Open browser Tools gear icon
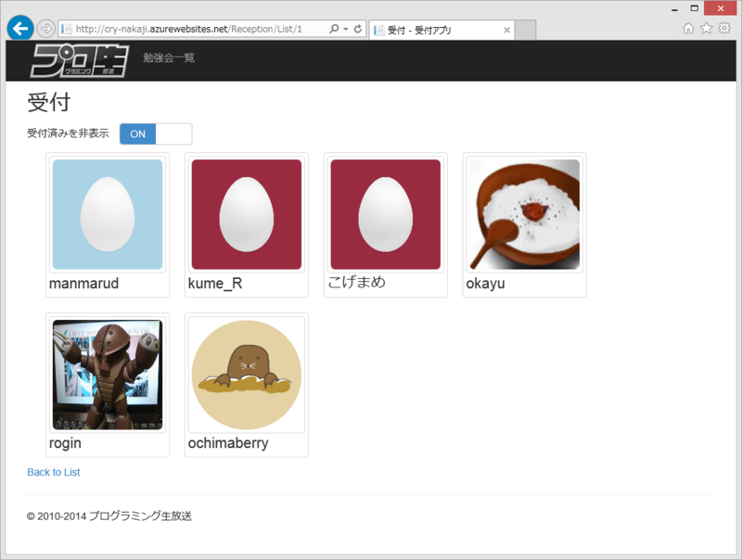Viewport: 742px width, 560px height. coord(724,29)
